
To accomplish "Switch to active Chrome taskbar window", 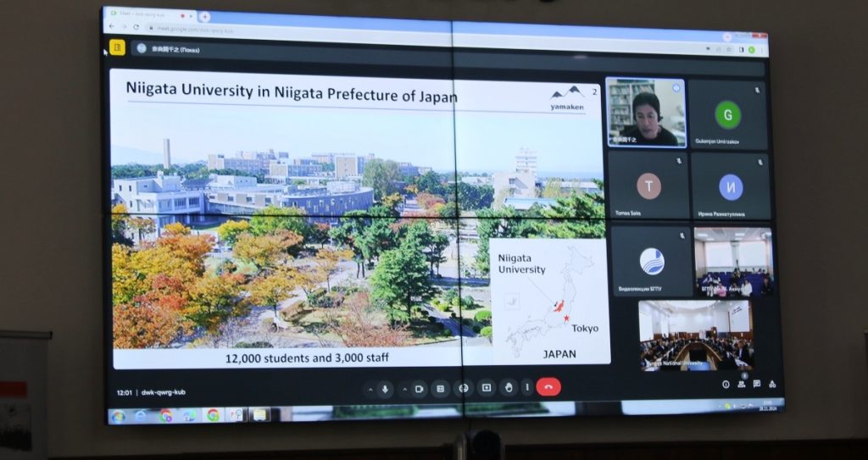I will [213, 414].
